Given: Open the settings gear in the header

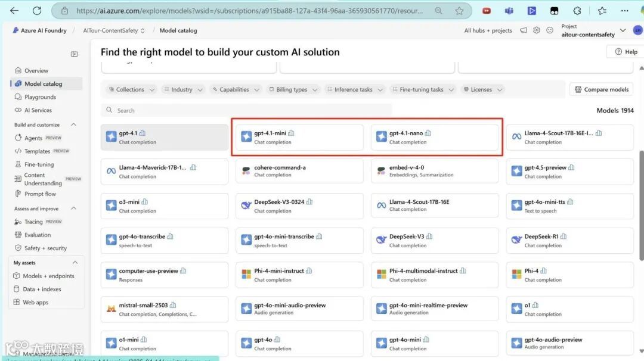Looking at the screenshot, I should tap(537, 30).
